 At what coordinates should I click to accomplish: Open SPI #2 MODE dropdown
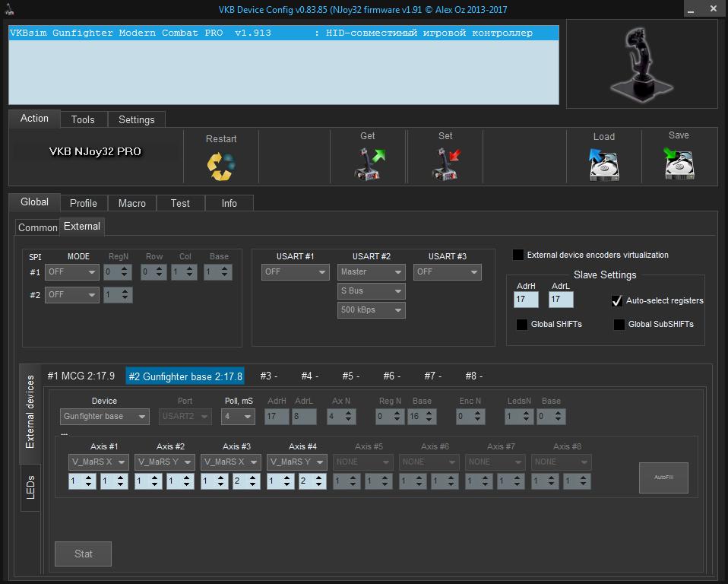tap(72, 294)
